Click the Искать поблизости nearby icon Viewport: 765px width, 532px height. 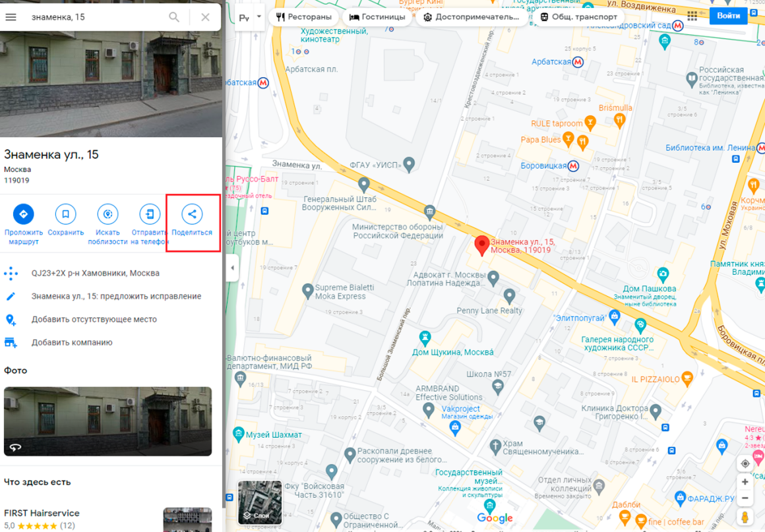tap(107, 214)
